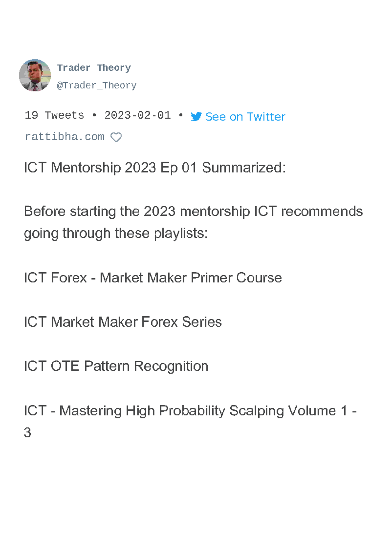Open the Trader Theory name heading
This screenshot has width=392, height=555.
(x=94, y=67)
